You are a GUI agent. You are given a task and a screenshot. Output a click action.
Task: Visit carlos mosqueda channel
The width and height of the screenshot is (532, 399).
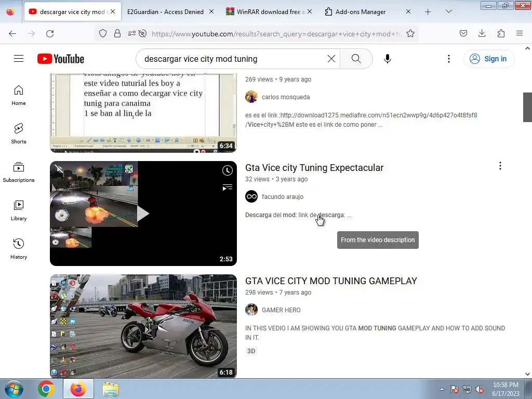286,97
